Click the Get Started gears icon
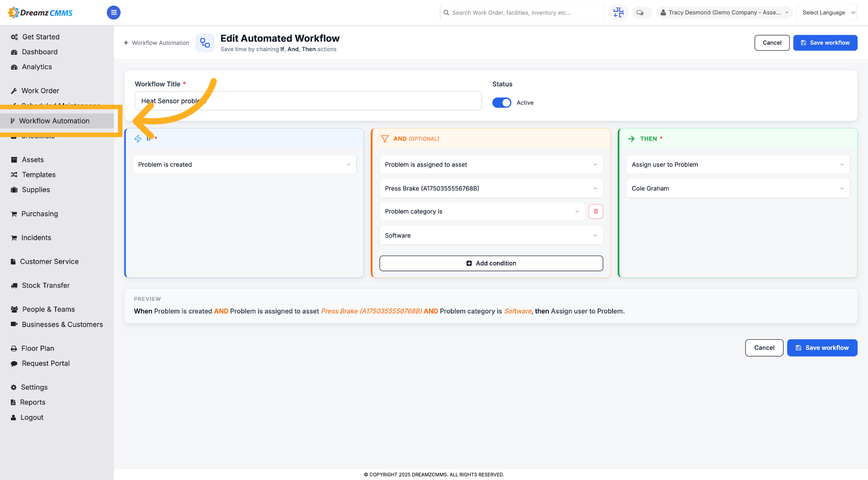Viewport: 868px width, 480px height. point(14,37)
